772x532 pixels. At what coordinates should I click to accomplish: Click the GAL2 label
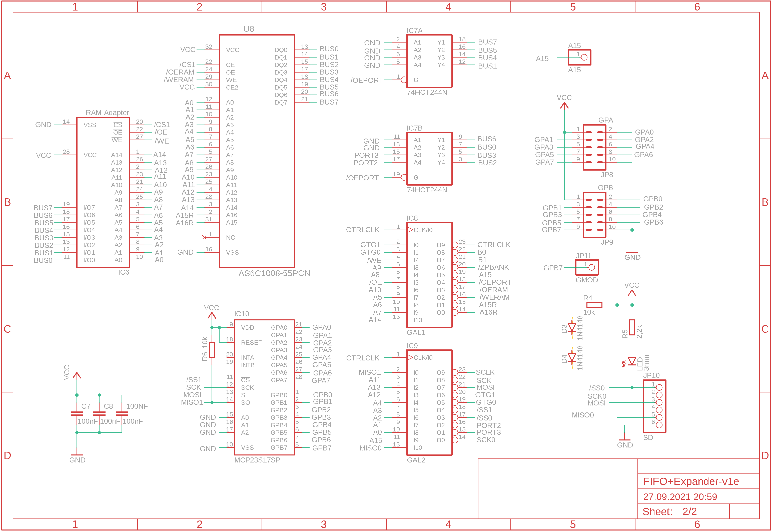[x=416, y=460]
